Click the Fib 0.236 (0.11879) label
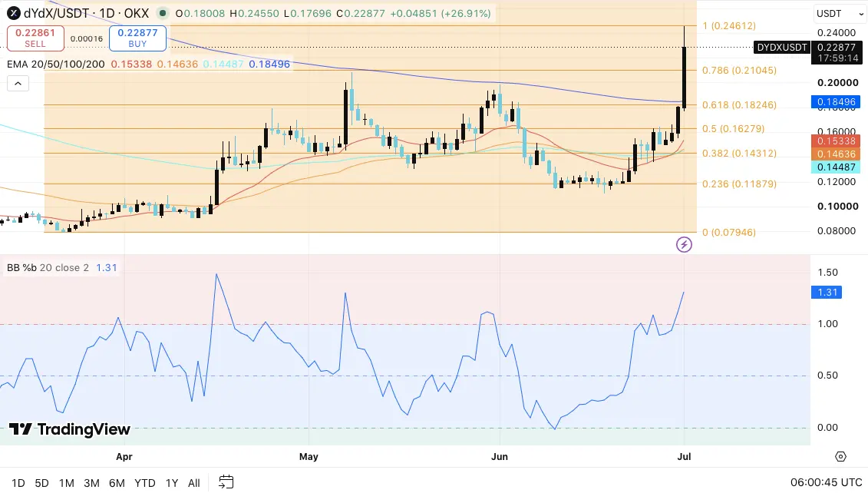This screenshot has width=868, height=493. (x=740, y=184)
